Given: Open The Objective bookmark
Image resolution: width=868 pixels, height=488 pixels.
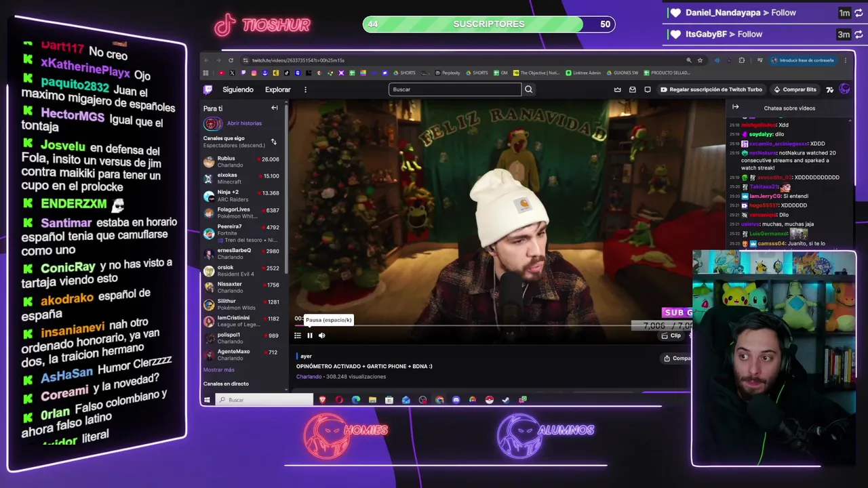Looking at the screenshot, I should click(x=536, y=73).
